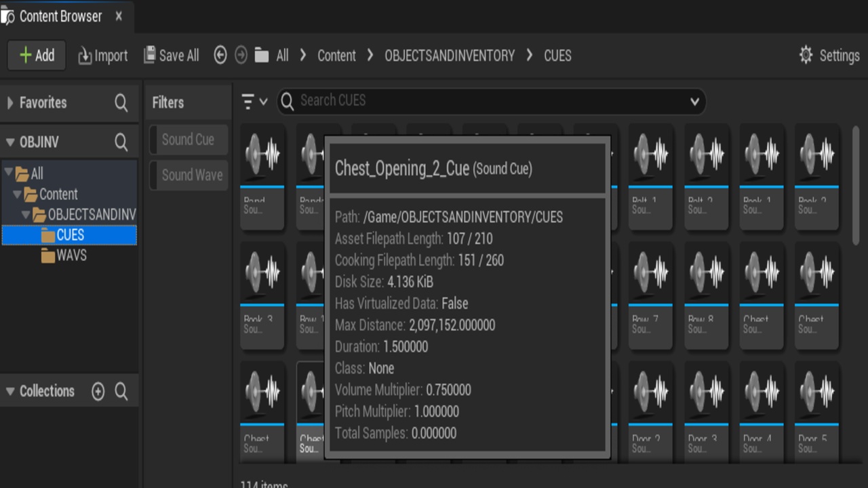Open the saved search dropdown chevron
868x488 pixels.
[x=694, y=102]
